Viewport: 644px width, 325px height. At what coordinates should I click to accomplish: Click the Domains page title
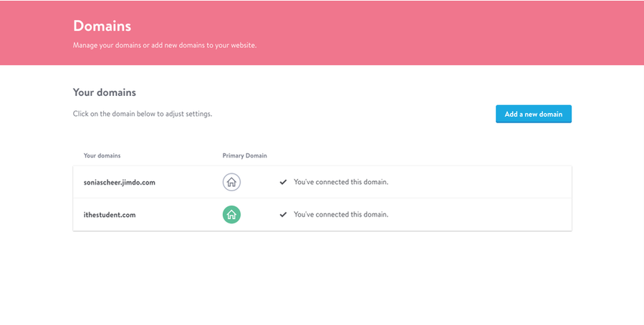pos(102,26)
